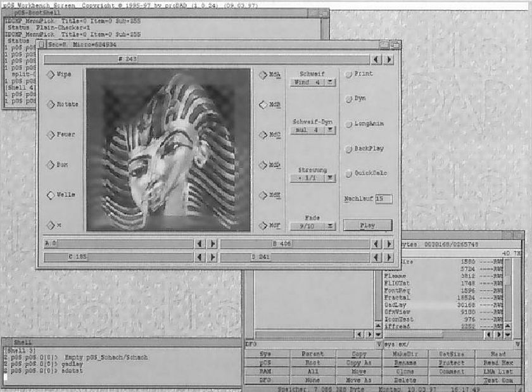Select the IconTest file in the list
This screenshot has height=392, width=532.
pos(443,319)
